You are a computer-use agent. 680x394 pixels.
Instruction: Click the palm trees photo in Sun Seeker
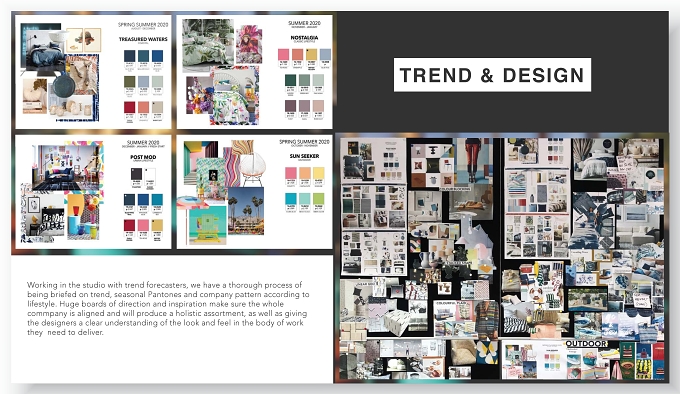pyautogui.click(x=246, y=210)
